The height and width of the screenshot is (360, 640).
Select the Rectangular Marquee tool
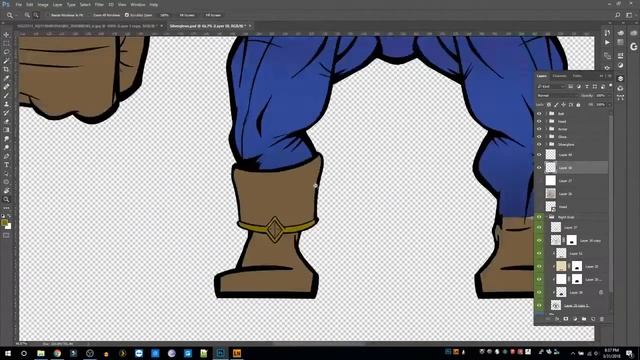coord(6,43)
